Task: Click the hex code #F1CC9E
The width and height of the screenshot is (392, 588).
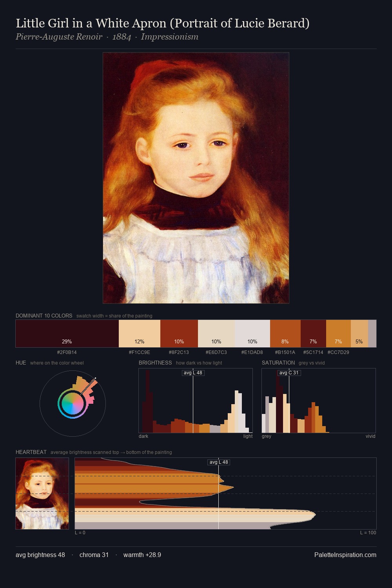Action: click(140, 352)
